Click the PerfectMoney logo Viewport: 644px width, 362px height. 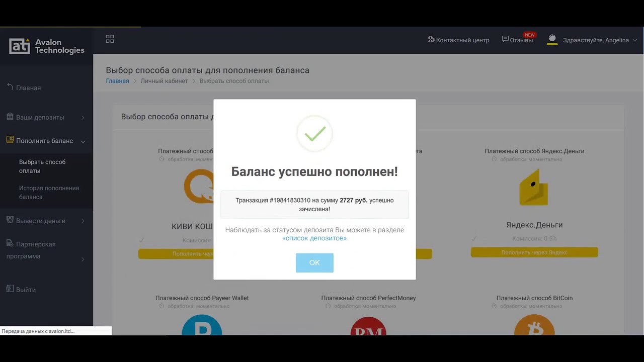(x=368, y=326)
